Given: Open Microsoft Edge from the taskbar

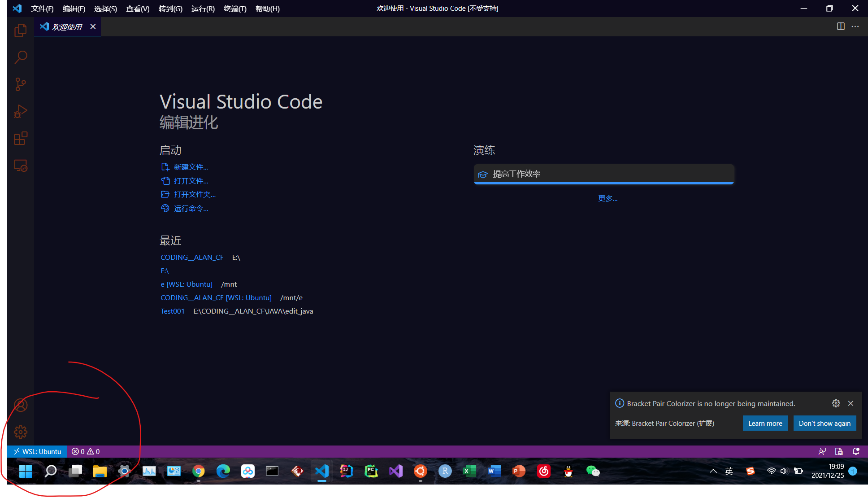Looking at the screenshot, I should 223,471.
